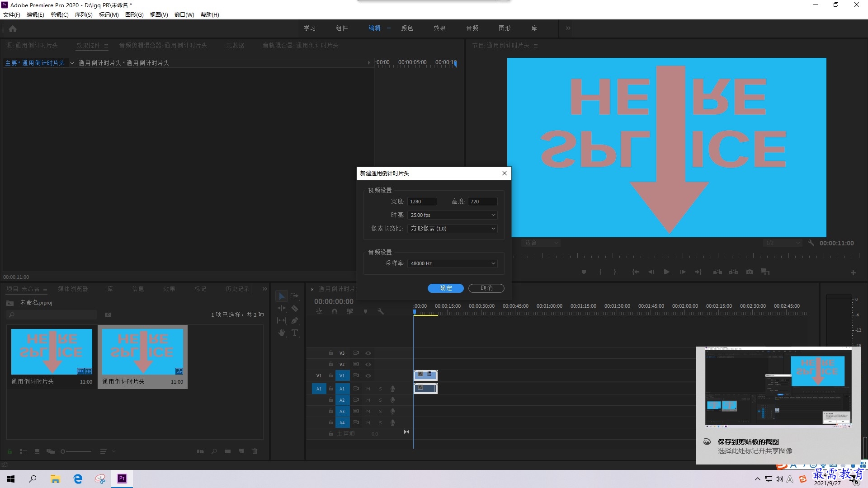Click New Bin folder icon
Screen dimensions: 868x488
click(x=227, y=451)
